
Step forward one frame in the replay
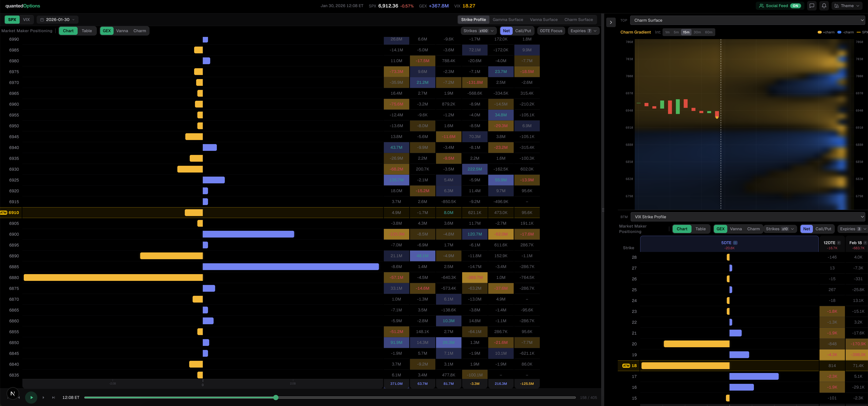pyautogui.click(x=43, y=397)
